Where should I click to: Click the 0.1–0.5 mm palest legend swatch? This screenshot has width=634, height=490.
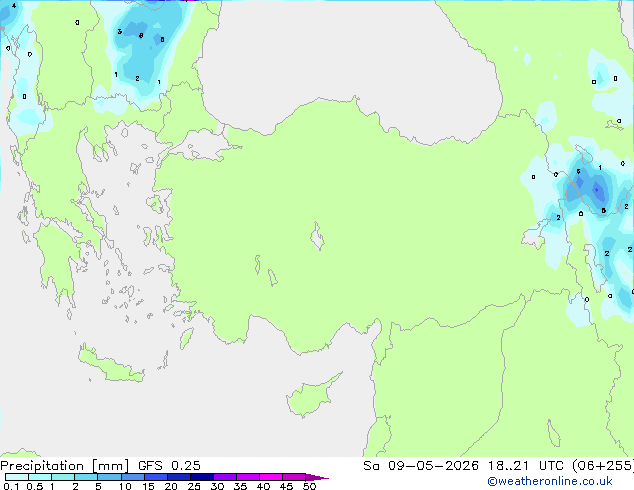17,477
